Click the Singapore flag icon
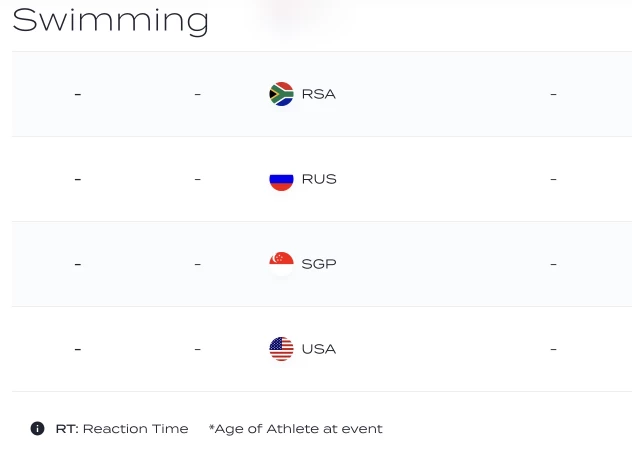Image resolution: width=632 pixels, height=471 pixels. pos(281,264)
